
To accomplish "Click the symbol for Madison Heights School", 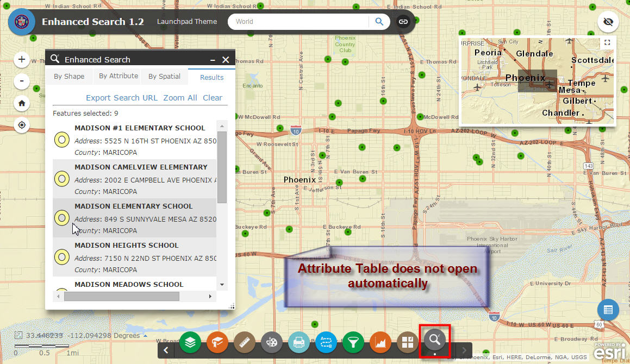I will (62, 257).
